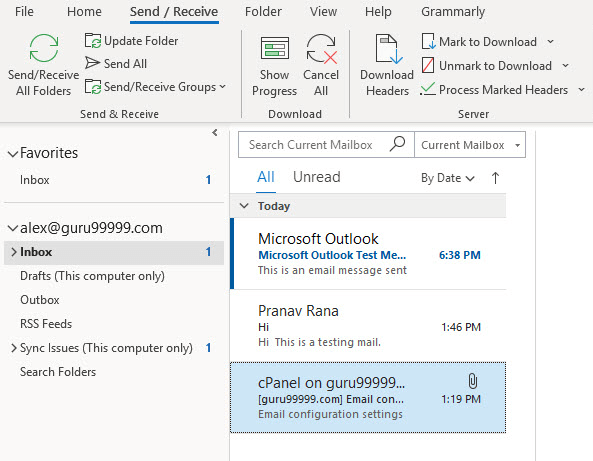Click the Update Folder icon
The image size is (593, 461).
point(93,41)
